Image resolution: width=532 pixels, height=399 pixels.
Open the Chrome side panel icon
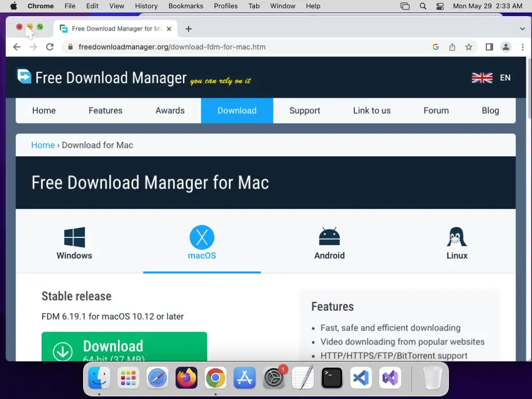(489, 47)
